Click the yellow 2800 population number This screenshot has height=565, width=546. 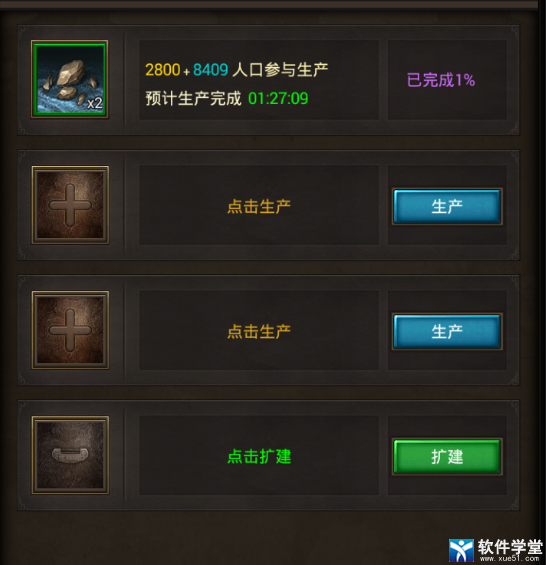pyautogui.click(x=163, y=70)
